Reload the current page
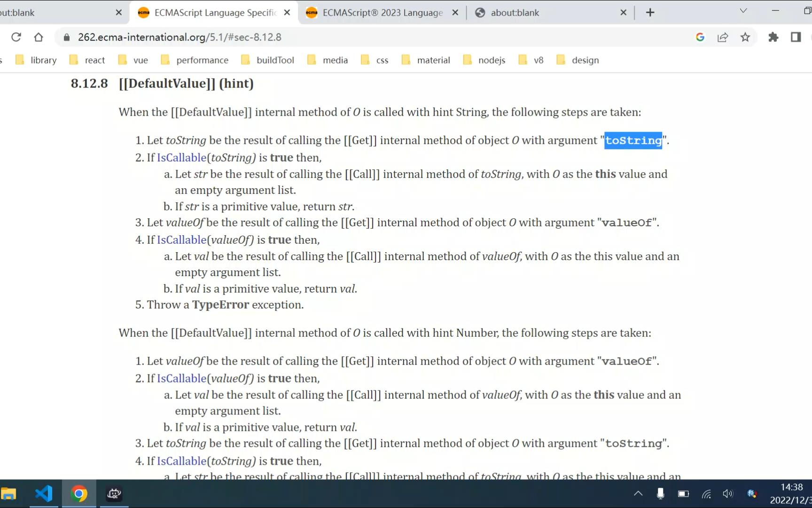Image resolution: width=812 pixels, height=508 pixels. [16, 37]
